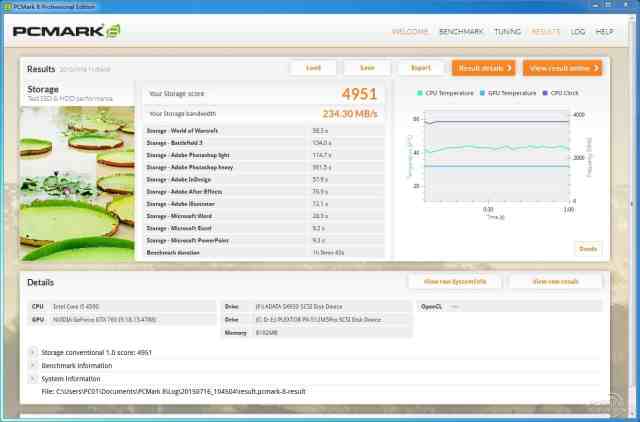Screen dimensions: 640x422
Task: Click the Details section heading
Action: coord(40,282)
